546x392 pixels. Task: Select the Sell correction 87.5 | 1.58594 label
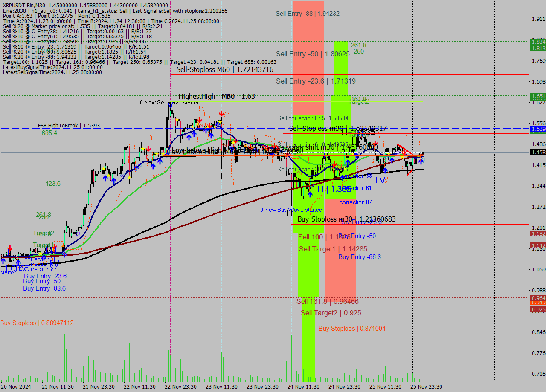click(313, 118)
